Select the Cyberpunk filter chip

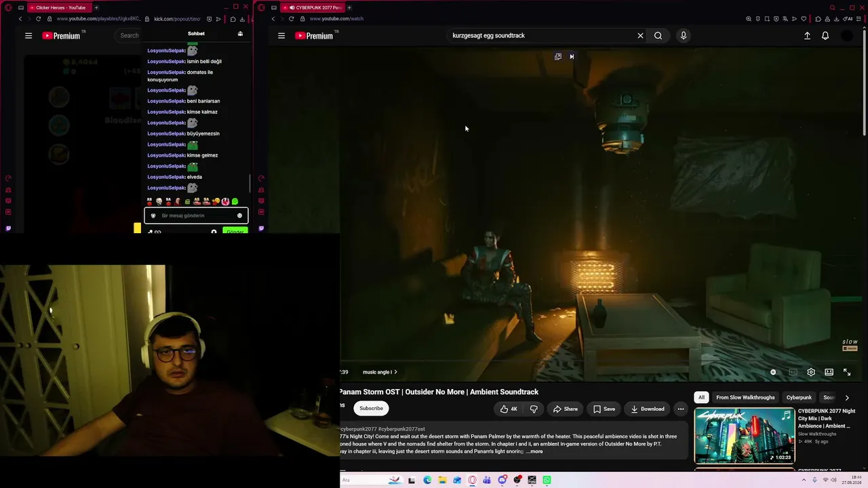799,398
